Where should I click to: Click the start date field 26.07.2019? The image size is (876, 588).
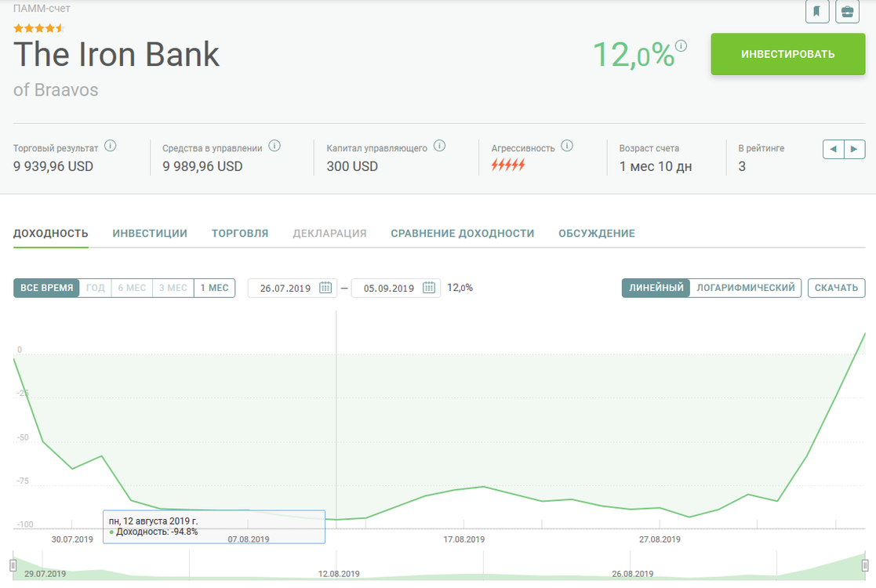tap(293, 289)
